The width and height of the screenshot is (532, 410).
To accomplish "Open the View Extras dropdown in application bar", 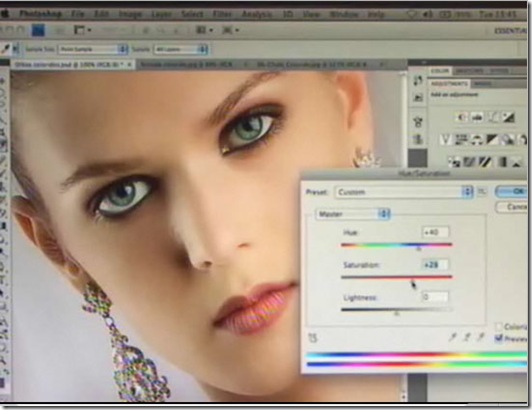I will 83,30.
